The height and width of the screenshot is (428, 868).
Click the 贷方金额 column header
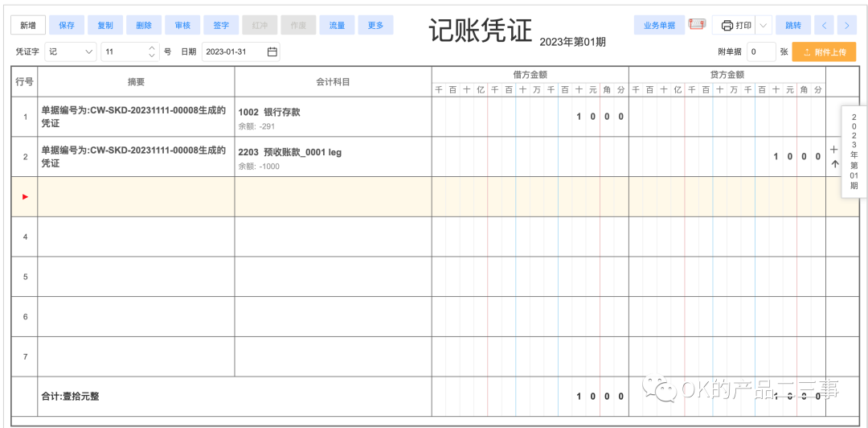pos(727,75)
